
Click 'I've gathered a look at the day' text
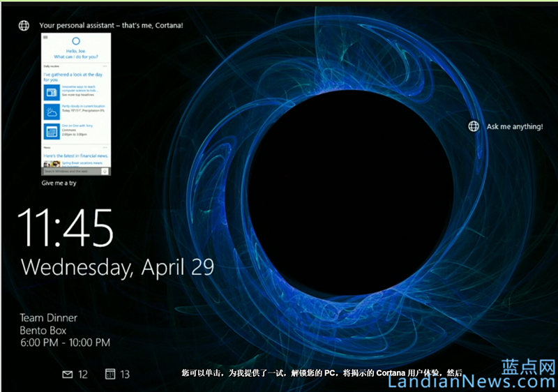[x=73, y=75]
